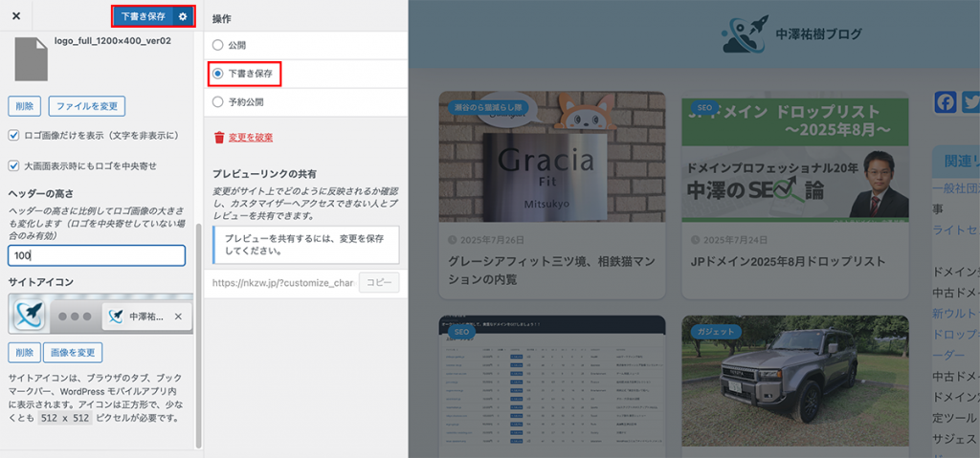Click the コピー button for preview link
The height and width of the screenshot is (458, 980).
coord(378,283)
